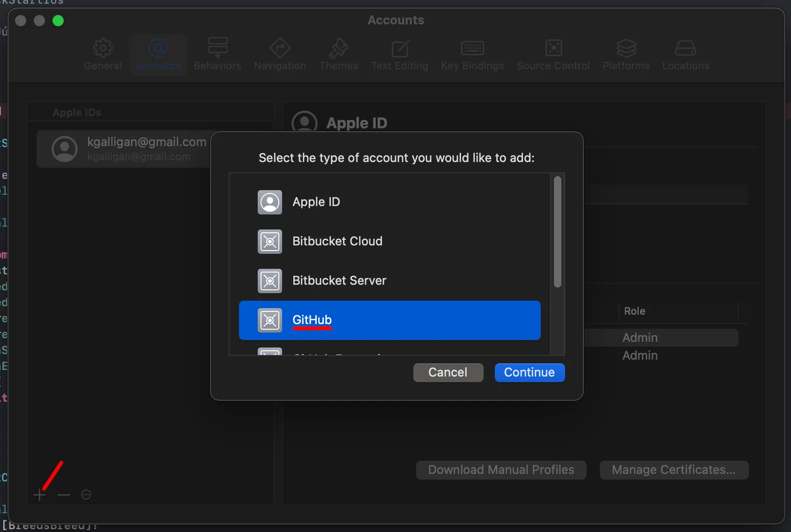Click the kgalligan account avatar icon

click(65, 149)
